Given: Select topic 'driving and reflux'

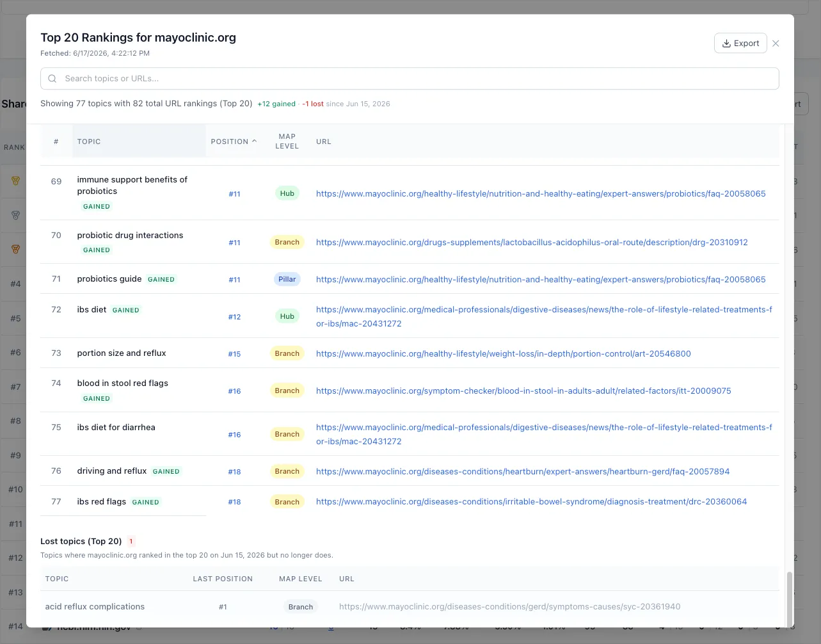Looking at the screenshot, I should point(112,471).
